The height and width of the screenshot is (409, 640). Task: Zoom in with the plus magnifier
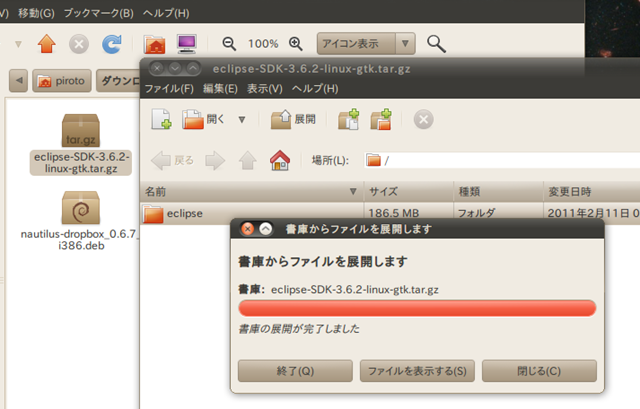[295, 44]
